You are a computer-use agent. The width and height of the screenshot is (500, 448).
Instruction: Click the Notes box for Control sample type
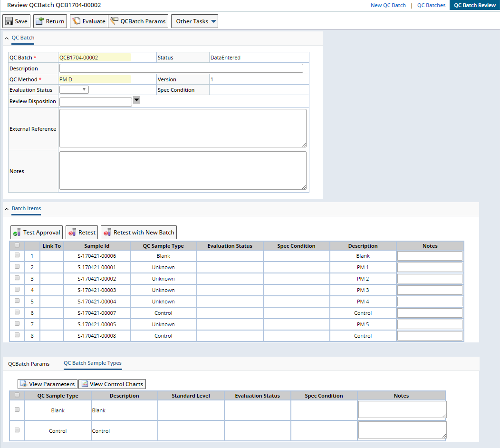(402, 430)
